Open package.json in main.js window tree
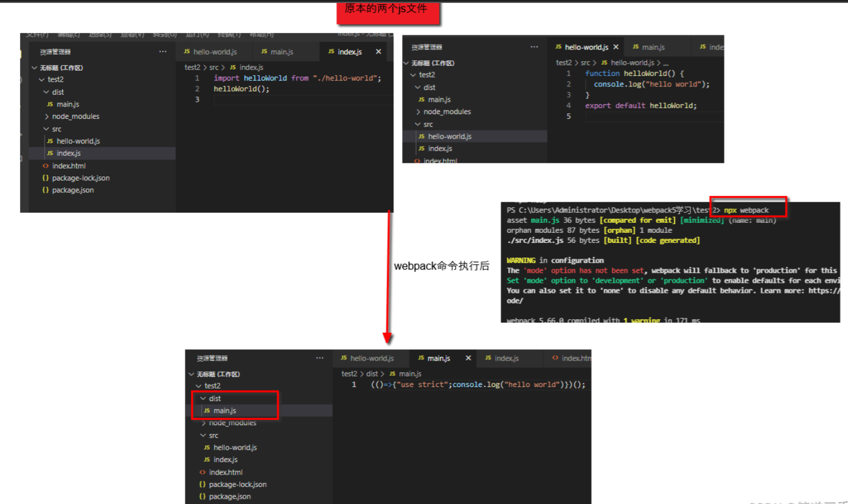Image resolution: width=848 pixels, height=504 pixels. pyautogui.click(x=225, y=496)
